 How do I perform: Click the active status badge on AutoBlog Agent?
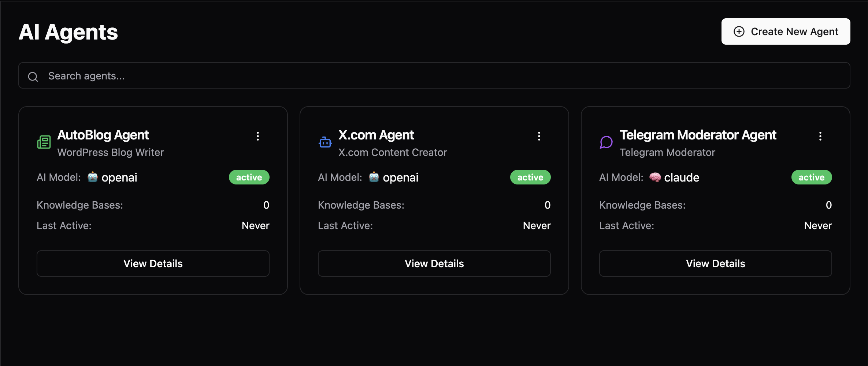click(249, 178)
